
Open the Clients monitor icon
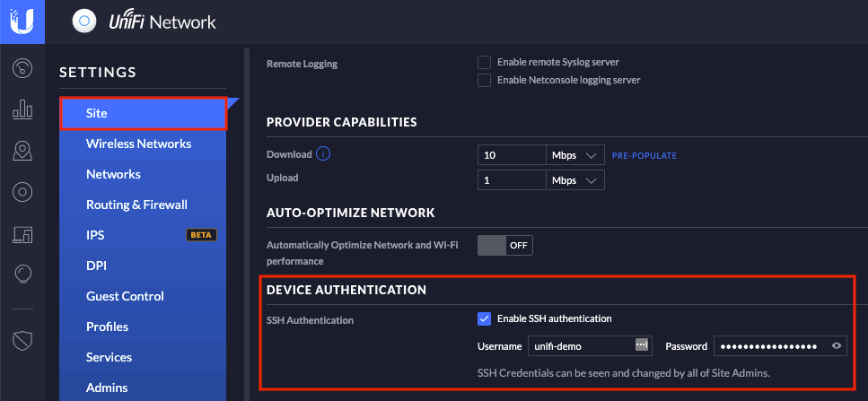point(22,234)
